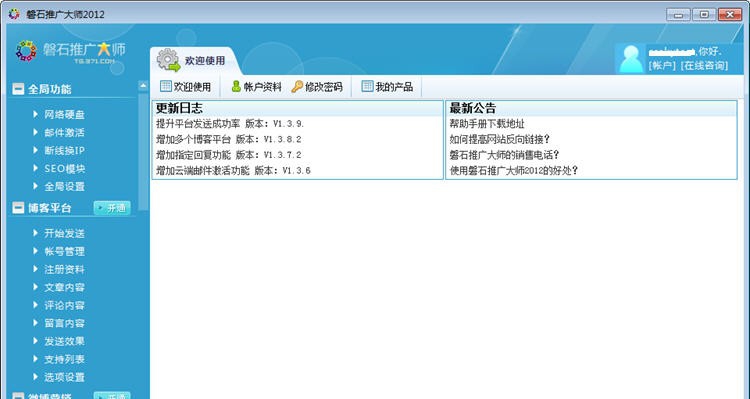
Task: Open 帐户资料 page
Action: click(256, 87)
